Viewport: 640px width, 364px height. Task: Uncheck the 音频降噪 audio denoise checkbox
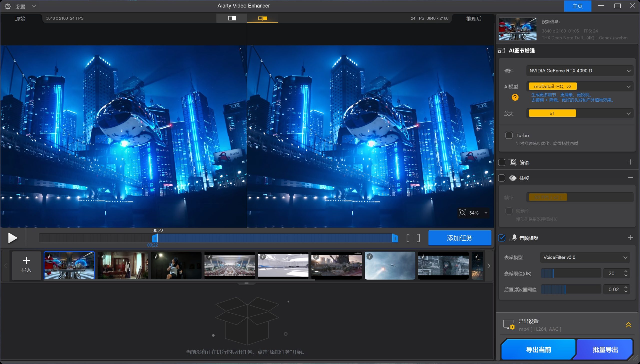[501, 238]
